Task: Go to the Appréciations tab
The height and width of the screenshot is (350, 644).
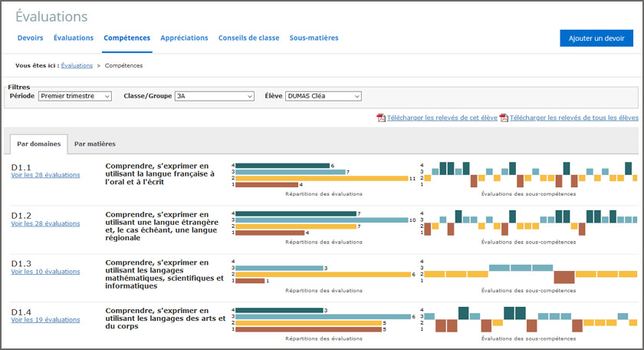Action: coord(184,38)
